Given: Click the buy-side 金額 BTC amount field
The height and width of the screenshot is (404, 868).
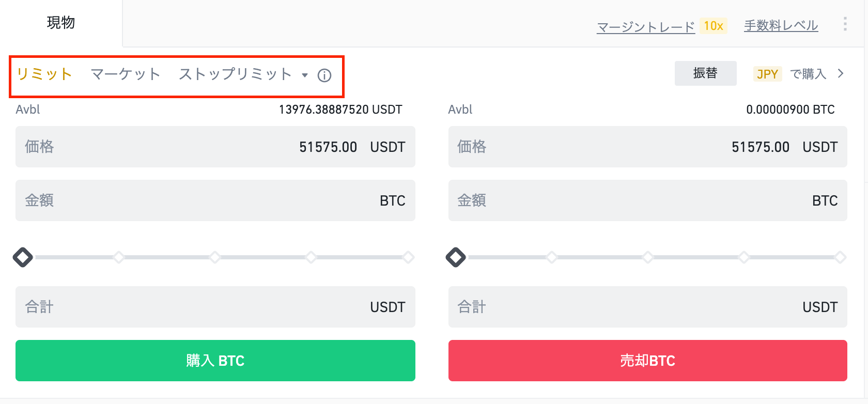Looking at the screenshot, I should (215, 200).
